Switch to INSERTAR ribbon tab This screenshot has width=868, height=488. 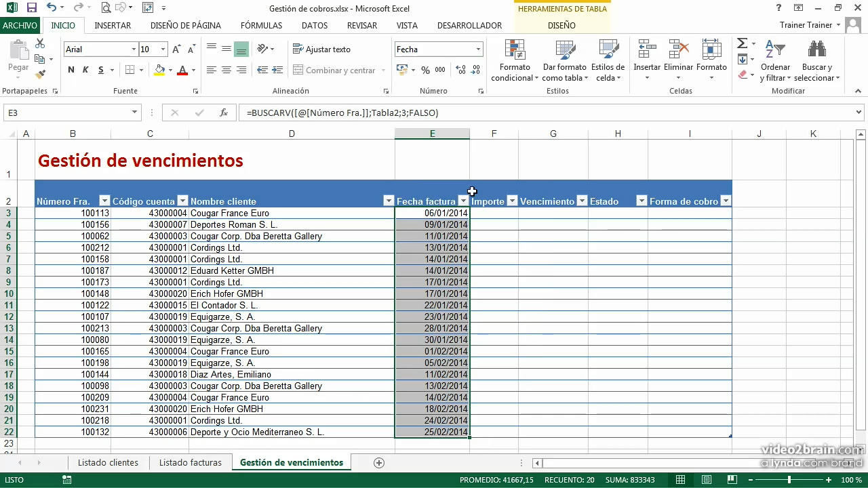point(113,26)
